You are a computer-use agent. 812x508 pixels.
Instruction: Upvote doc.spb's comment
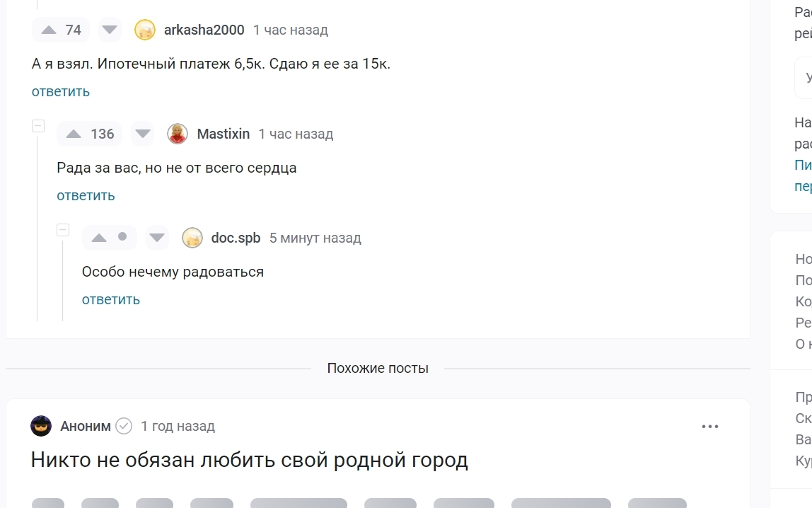(99, 238)
